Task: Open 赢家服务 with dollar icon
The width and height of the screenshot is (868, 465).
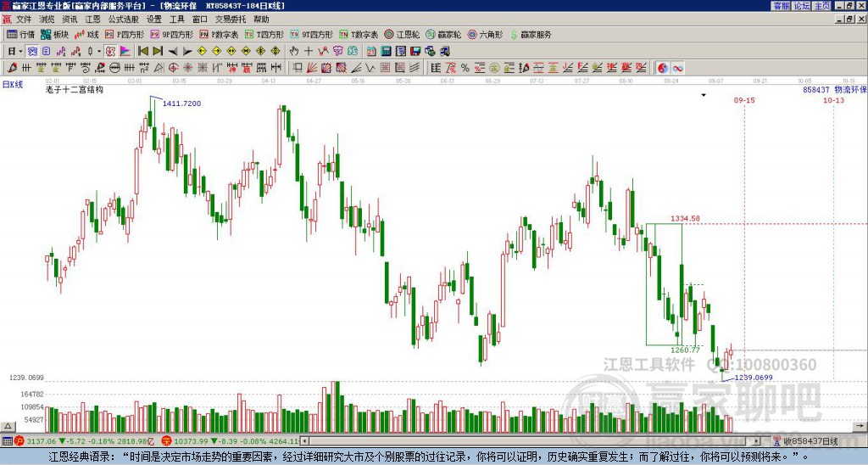Action: (x=530, y=34)
